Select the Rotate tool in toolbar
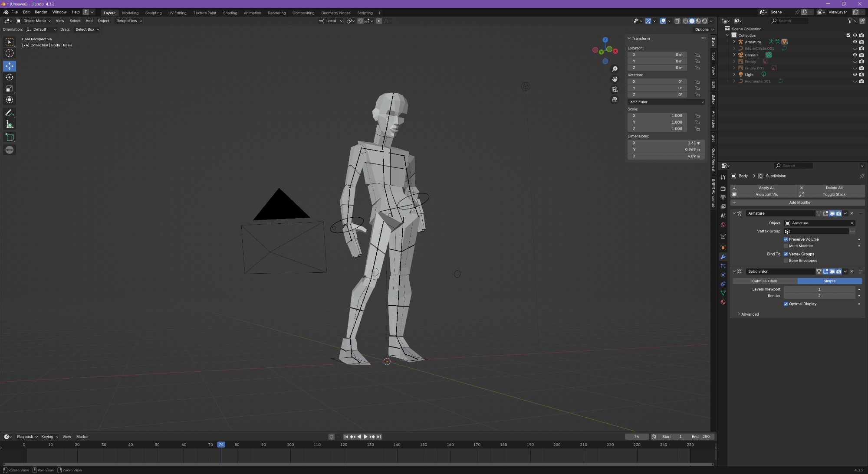The width and height of the screenshot is (868, 474). [x=9, y=77]
